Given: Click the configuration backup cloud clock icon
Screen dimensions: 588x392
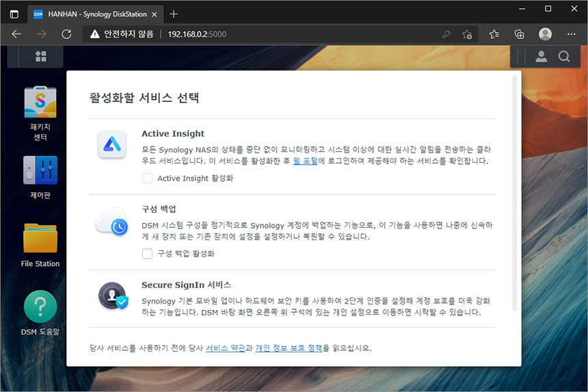Looking at the screenshot, I should coord(111,222).
